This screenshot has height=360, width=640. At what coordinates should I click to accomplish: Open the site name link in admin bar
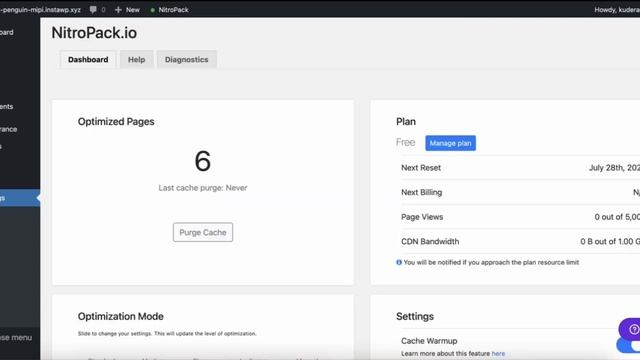40,9
